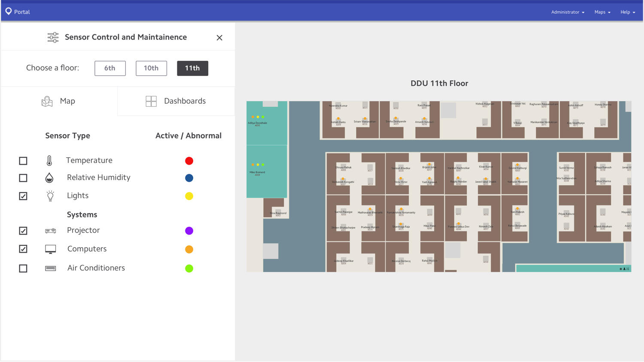Click Narendra Kumar's desk on the map

tap(338, 106)
